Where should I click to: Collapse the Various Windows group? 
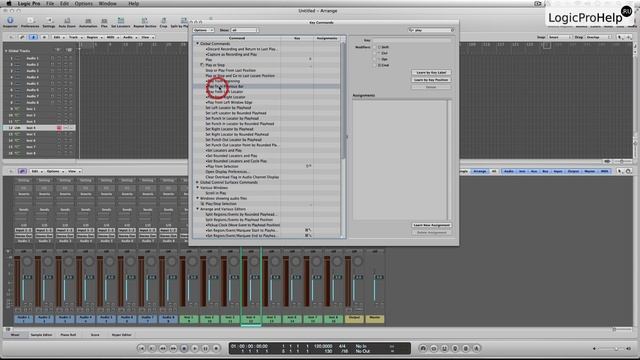click(x=198, y=188)
